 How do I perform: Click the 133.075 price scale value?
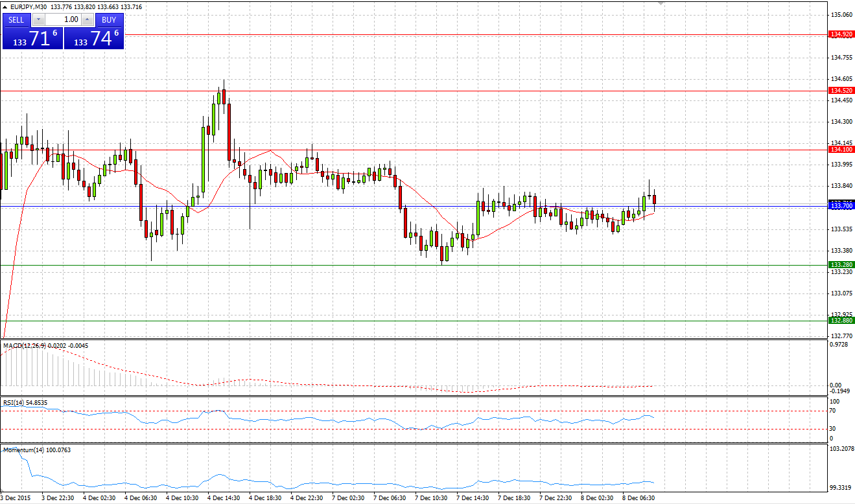(841, 293)
